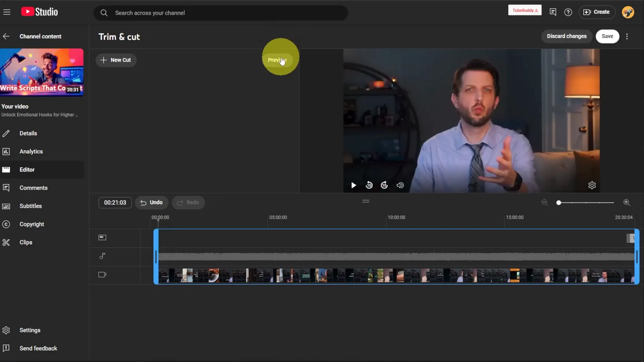This screenshot has width=644, height=362.
Task: Click the Details pencil icon
Action: coord(6,133)
